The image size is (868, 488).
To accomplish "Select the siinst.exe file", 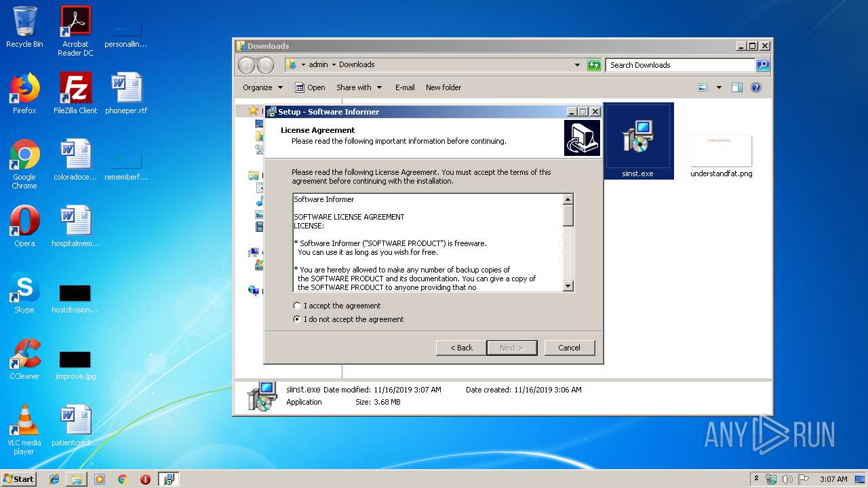I will click(x=637, y=141).
